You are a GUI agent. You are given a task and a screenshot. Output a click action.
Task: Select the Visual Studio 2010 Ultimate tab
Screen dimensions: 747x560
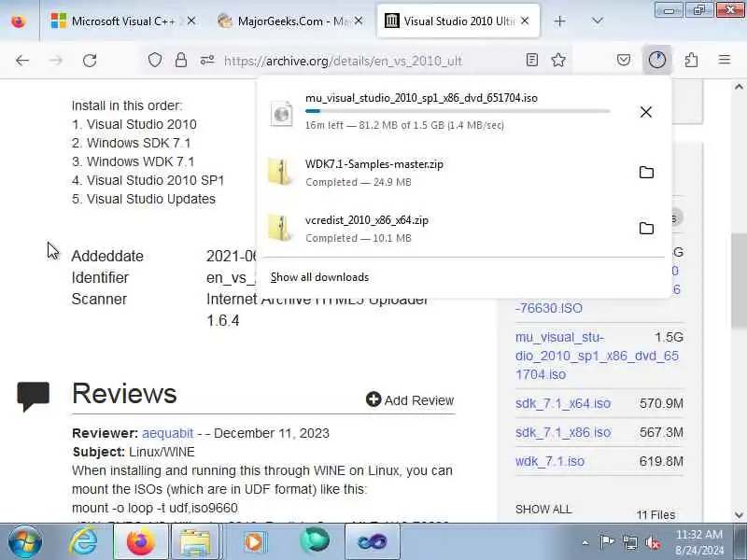pos(458,21)
